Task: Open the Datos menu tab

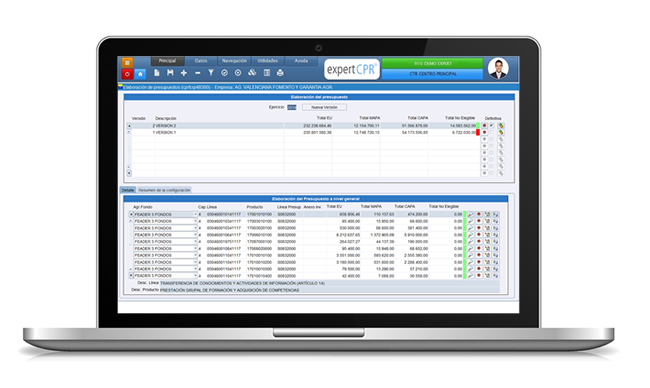Action: [201, 61]
